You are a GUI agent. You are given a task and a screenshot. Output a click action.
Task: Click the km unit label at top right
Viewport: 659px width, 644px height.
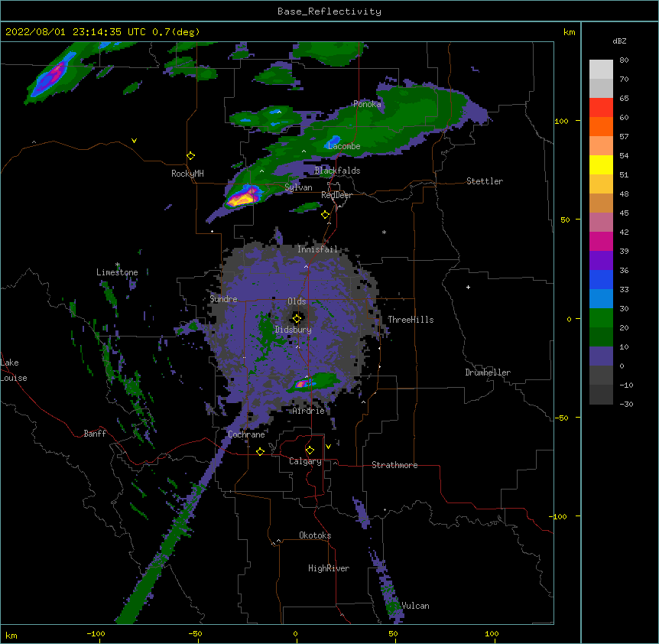pos(570,32)
